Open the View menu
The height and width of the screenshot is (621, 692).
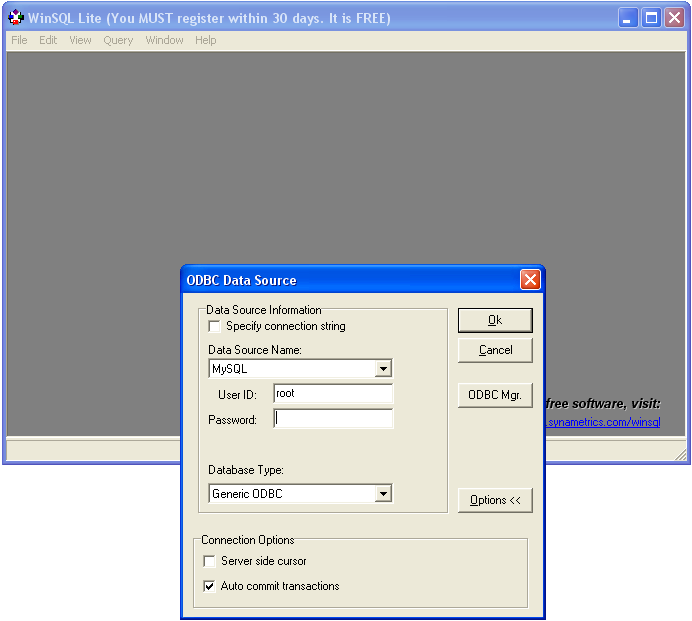pyautogui.click(x=80, y=40)
